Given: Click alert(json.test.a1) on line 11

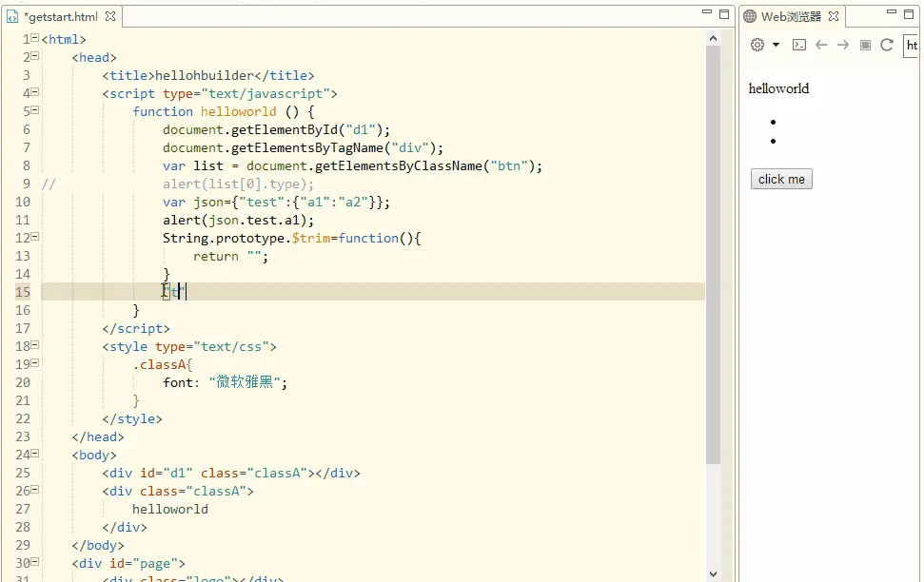Looking at the screenshot, I should (239, 221).
